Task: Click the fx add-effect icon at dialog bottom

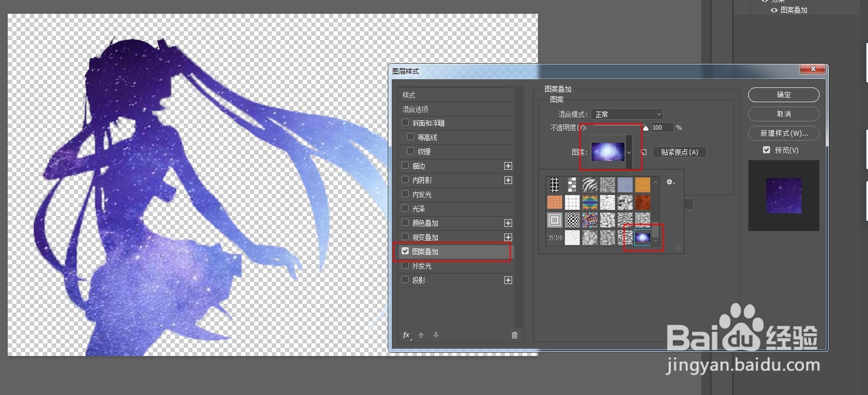Action: pyautogui.click(x=406, y=335)
